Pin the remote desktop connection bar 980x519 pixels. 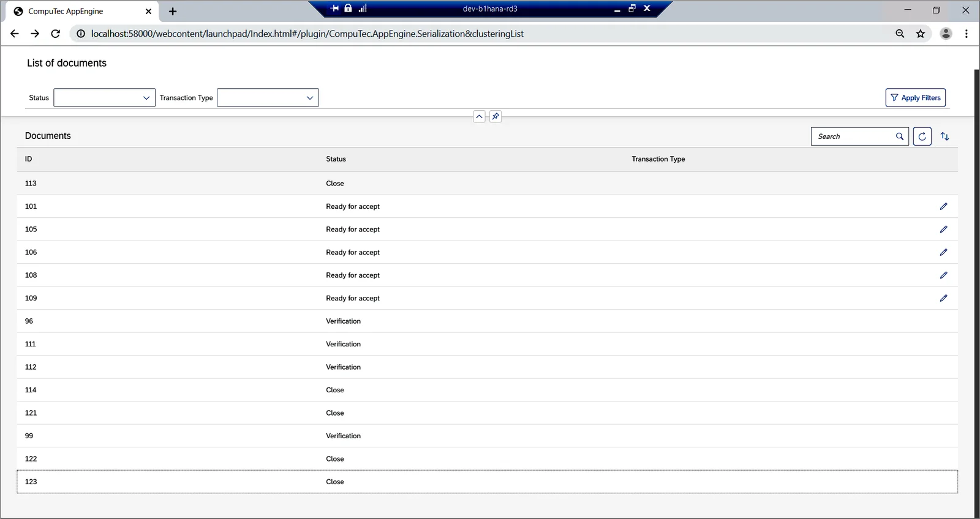coord(334,8)
